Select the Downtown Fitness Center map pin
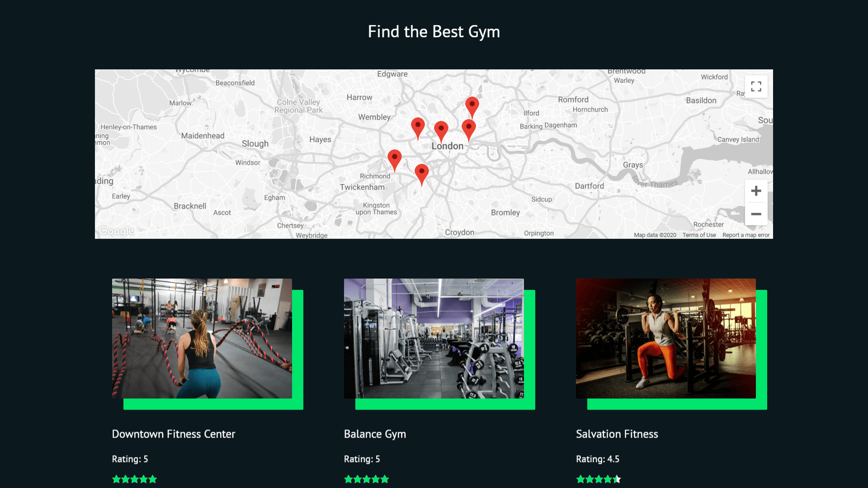The width and height of the screenshot is (868, 488). pos(440,127)
